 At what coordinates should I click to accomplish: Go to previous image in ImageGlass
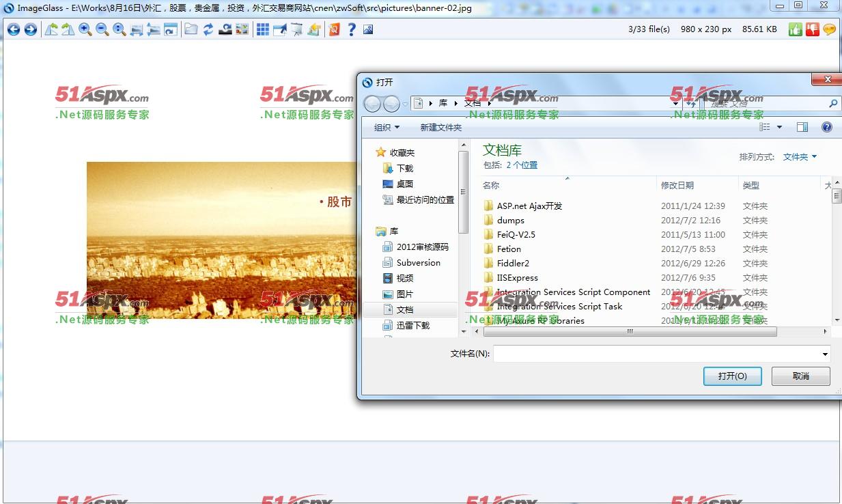[13, 29]
